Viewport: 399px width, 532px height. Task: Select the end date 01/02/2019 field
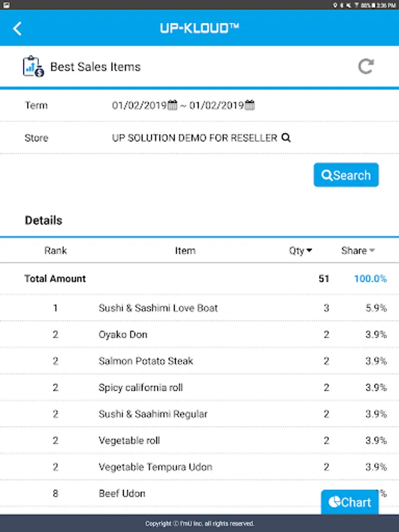[x=216, y=106]
